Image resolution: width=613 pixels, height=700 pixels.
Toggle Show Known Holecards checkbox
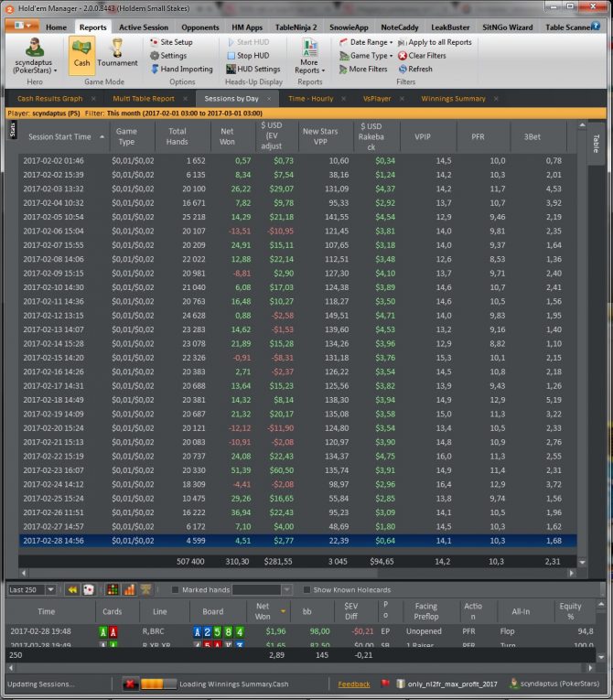pyautogui.click(x=306, y=589)
